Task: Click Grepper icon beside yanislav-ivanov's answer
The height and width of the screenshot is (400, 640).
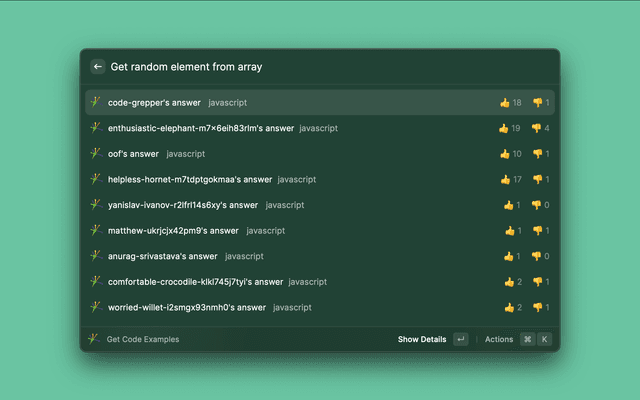Action: (x=96, y=205)
